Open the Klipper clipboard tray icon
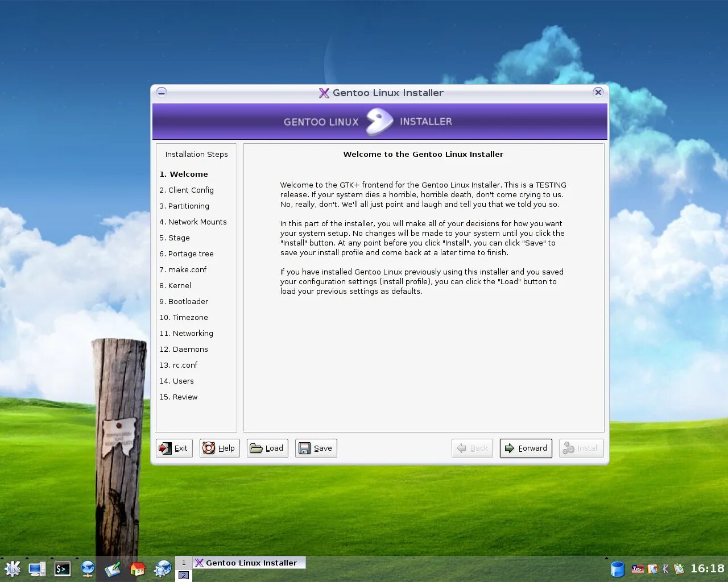This screenshot has height=582, width=728. (652, 569)
